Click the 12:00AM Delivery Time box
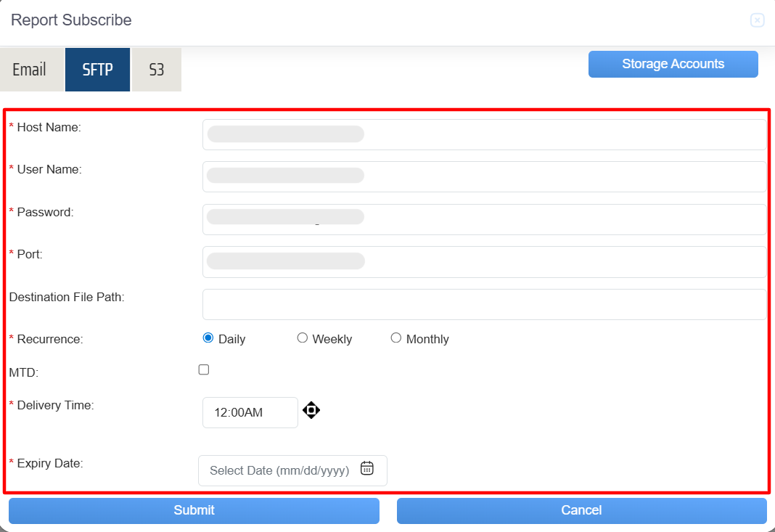775x532 pixels. (x=250, y=412)
